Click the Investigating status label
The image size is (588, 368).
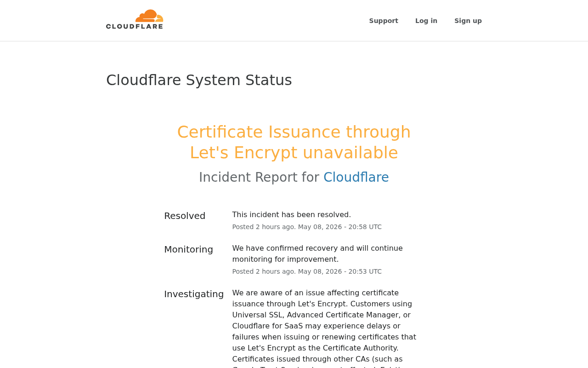click(x=194, y=294)
